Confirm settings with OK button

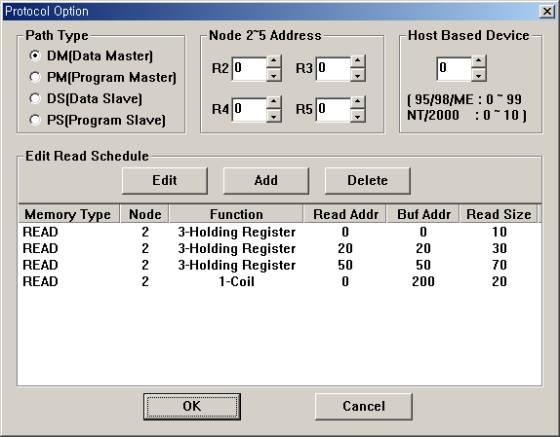192,406
